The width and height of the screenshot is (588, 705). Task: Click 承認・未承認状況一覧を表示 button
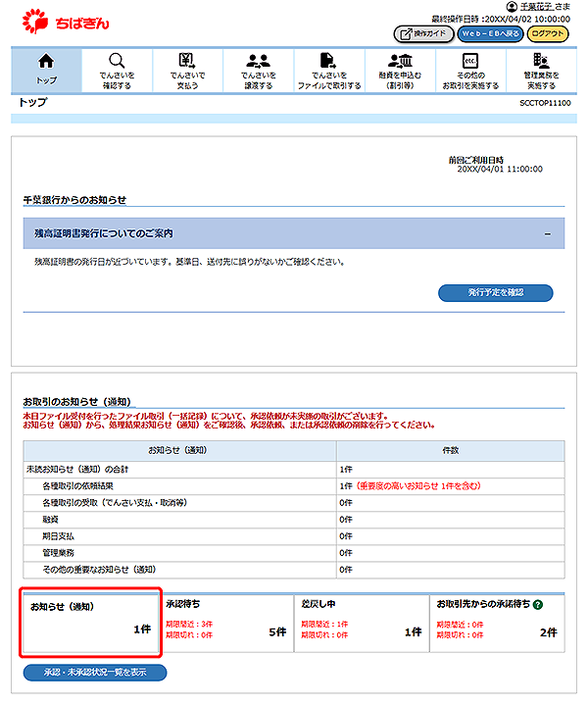click(x=94, y=673)
